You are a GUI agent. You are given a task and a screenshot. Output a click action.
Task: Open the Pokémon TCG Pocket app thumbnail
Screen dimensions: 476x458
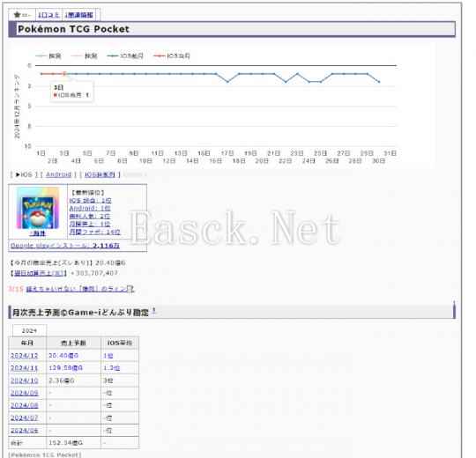coord(38,208)
